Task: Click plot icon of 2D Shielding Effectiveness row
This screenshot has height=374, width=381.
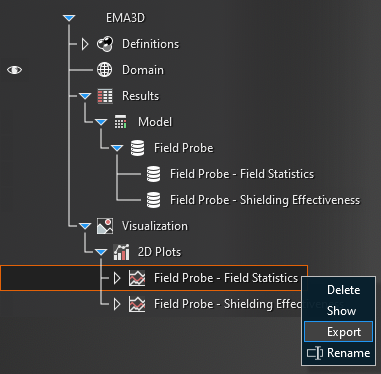Action: pos(137,304)
